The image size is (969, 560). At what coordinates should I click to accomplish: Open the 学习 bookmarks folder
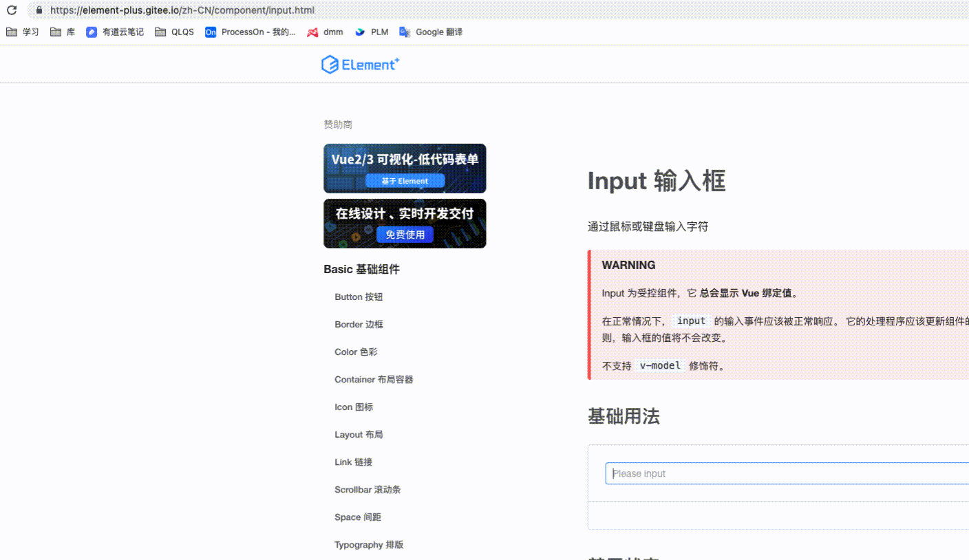[22, 32]
